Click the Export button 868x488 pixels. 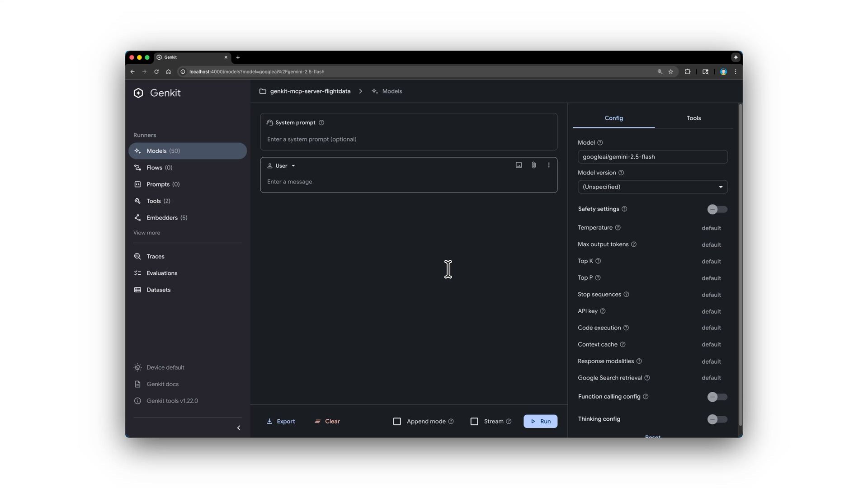281,422
